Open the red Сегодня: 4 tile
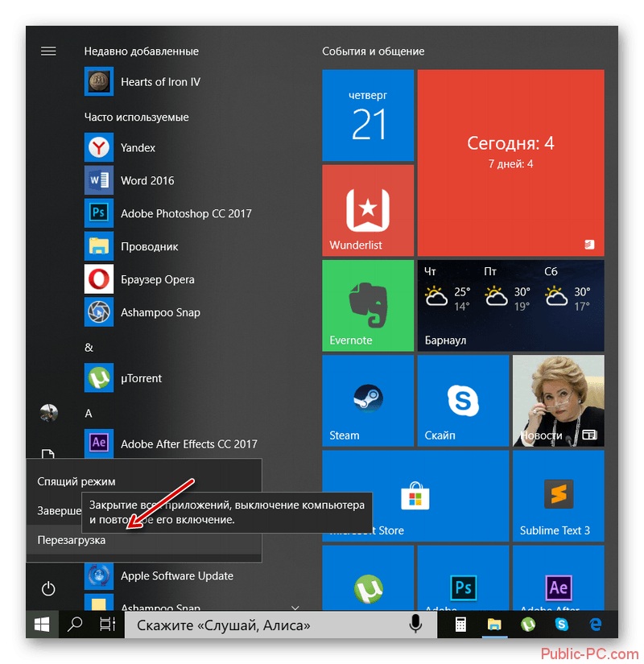The image size is (644, 664). click(x=511, y=163)
